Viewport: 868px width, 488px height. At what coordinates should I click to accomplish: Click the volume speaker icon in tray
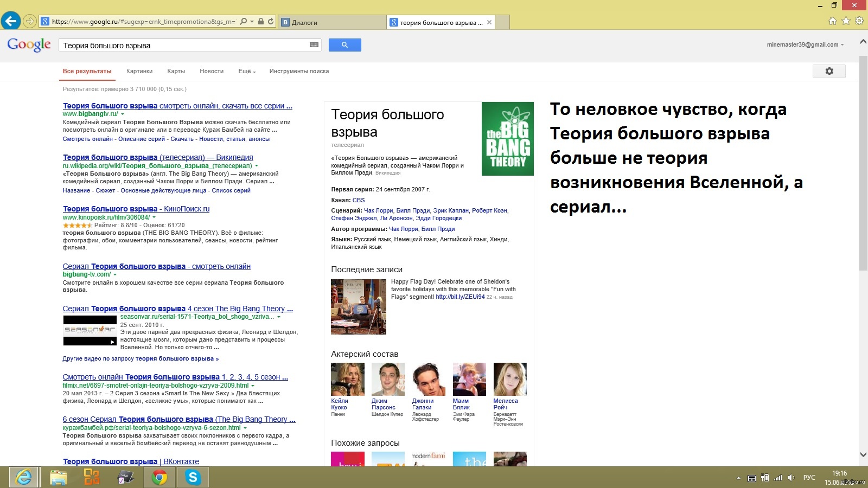click(791, 478)
